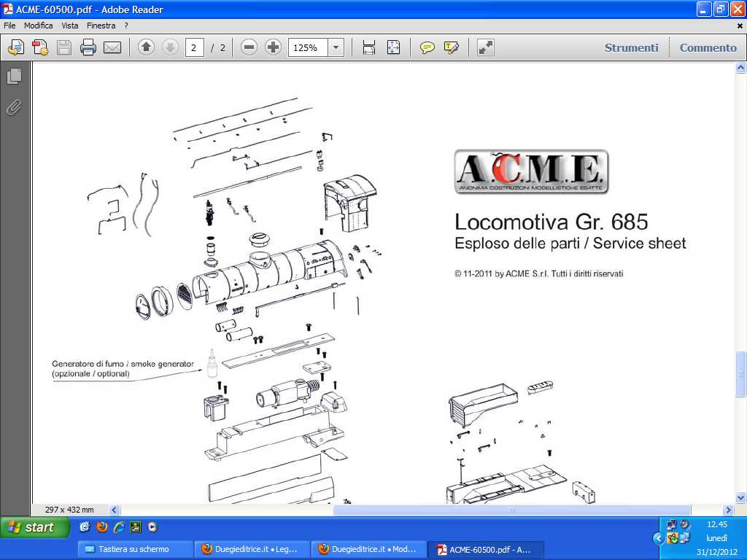Viewport: 747px width, 560px height.
Task: Click the horizontal scrollbar thumb
Action: click(x=511, y=510)
